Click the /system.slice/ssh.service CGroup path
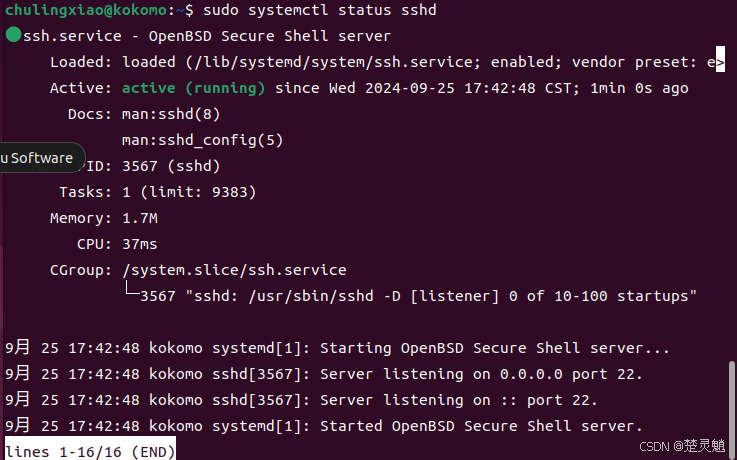 tap(234, 270)
